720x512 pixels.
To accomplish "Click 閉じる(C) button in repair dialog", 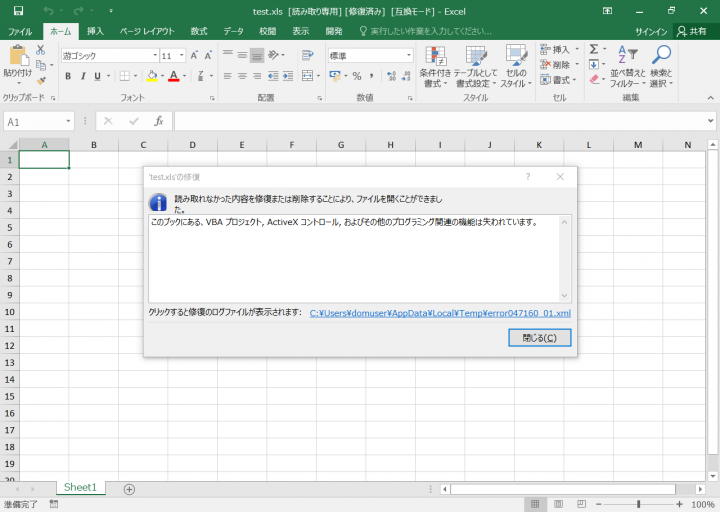I will [540, 338].
